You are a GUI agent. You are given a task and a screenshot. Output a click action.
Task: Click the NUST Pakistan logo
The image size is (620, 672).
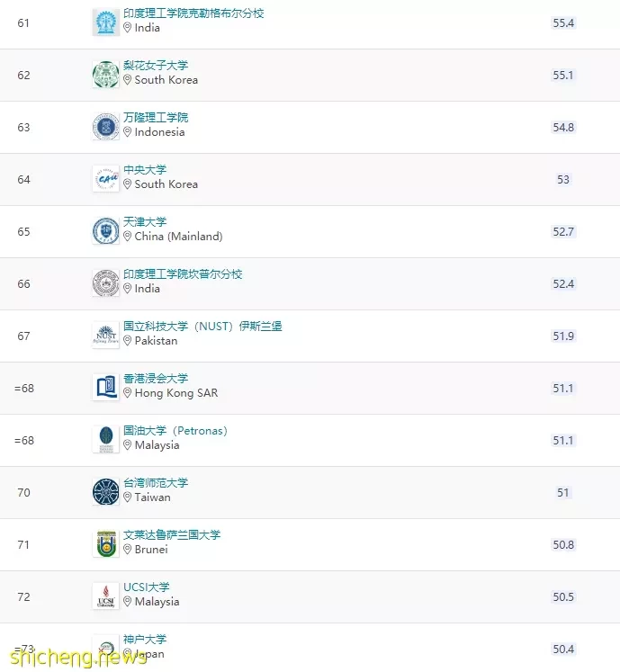(106, 336)
